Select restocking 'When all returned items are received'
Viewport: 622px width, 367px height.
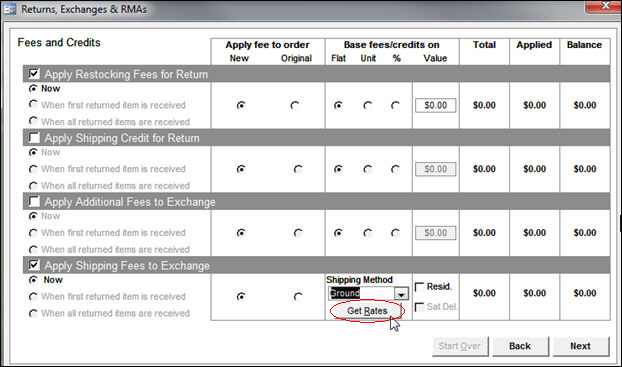click(x=33, y=121)
